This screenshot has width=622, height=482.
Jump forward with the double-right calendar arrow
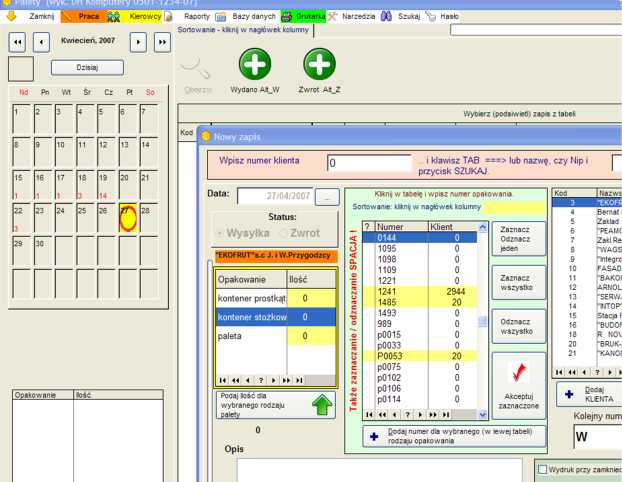click(x=162, y=42)
